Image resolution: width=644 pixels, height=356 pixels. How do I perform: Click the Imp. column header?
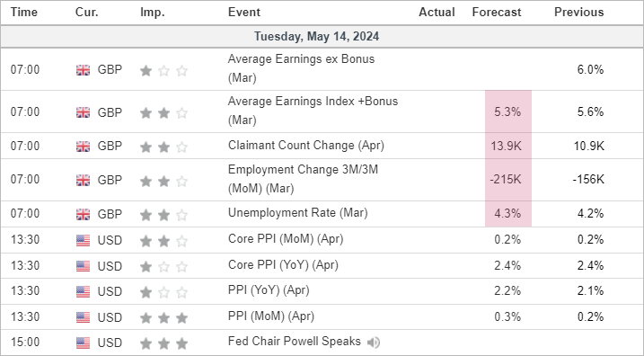(153, 13)
